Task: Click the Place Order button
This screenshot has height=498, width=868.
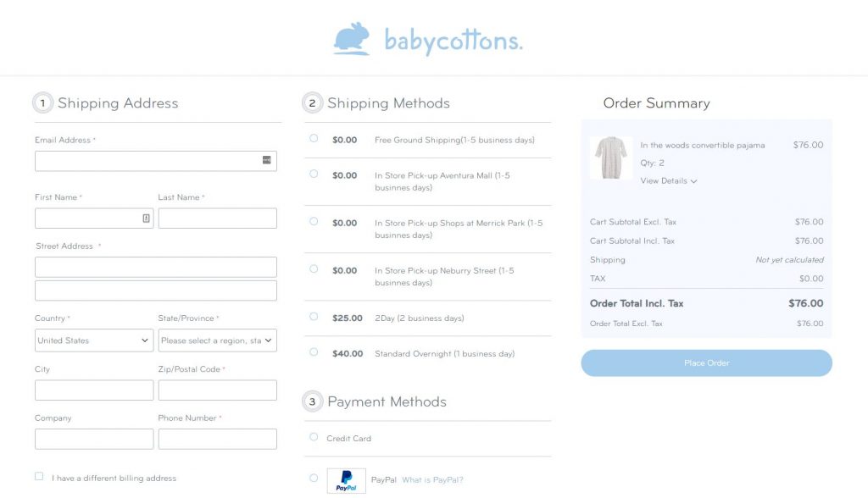Action: (706, 363)
